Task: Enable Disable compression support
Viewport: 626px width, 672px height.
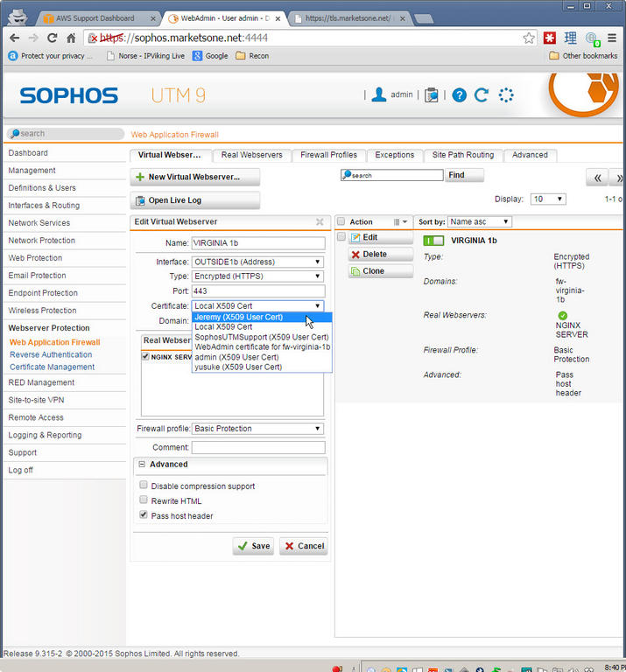Action: pyautogui.click(x=144, y=485)
